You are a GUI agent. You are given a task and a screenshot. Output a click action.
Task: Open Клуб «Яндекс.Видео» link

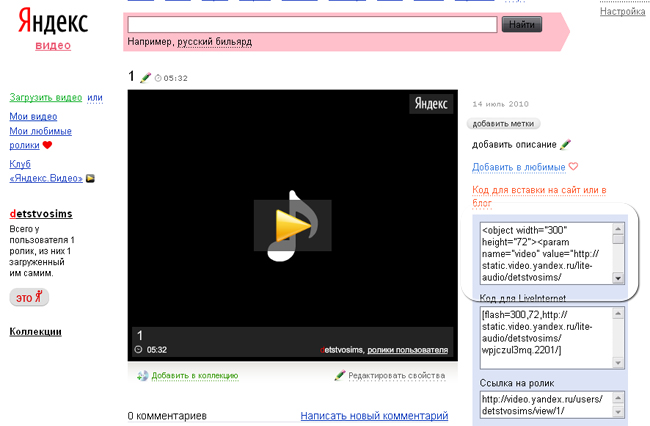(46, 171)
